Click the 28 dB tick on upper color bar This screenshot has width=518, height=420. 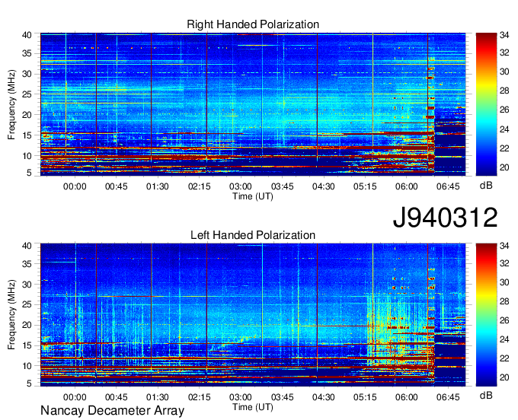pos(504,91)
